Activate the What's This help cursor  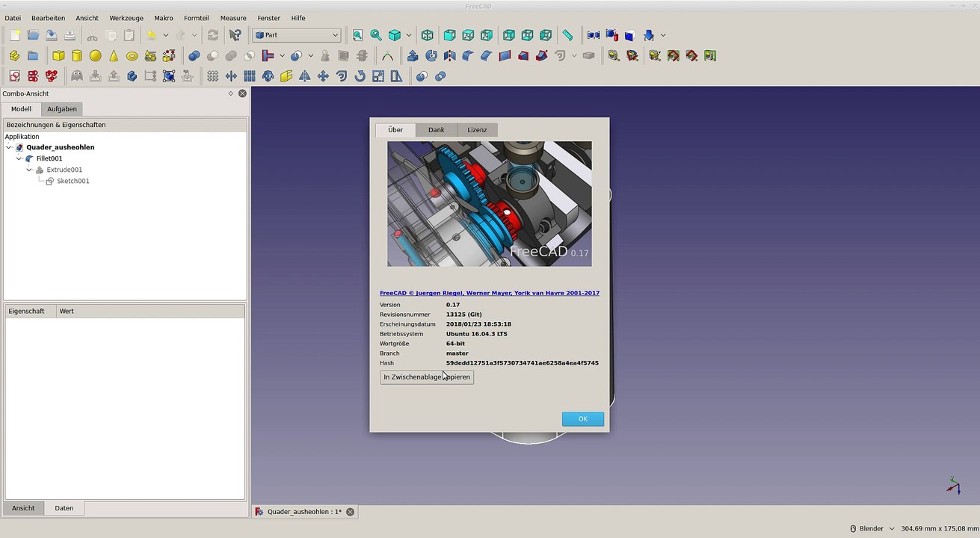tap(235, 35)
